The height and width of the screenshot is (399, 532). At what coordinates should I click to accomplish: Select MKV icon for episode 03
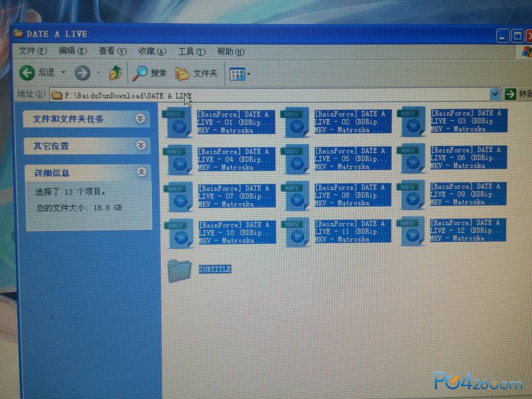point(412,121)
